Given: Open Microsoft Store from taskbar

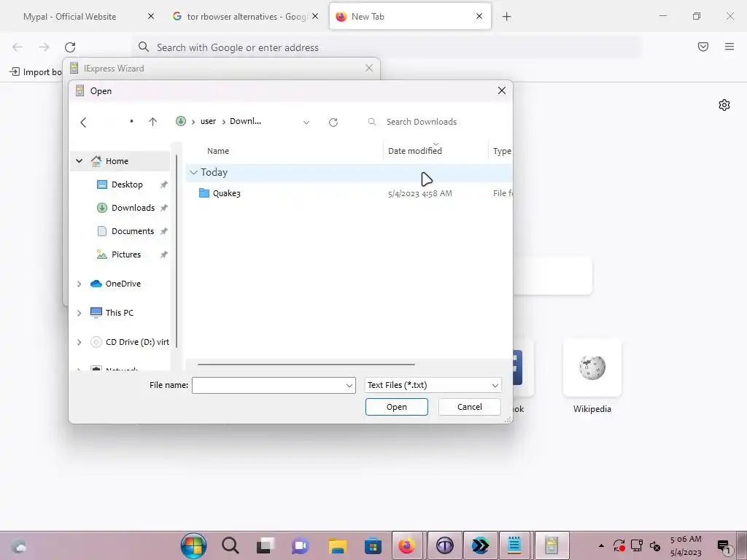Looking at the screenshot, I should coord(373,545).
